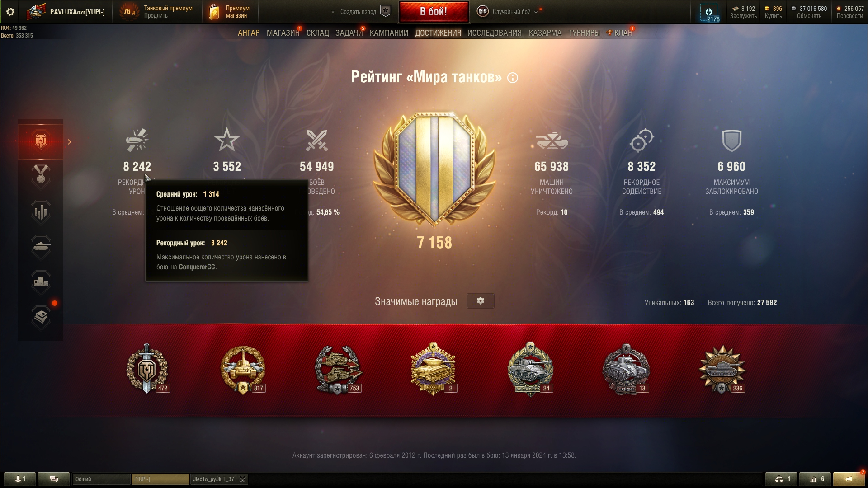868x488 pixels.
Task: Open the vehicles sidebar tank icon
Action: [x=41, y=247]
